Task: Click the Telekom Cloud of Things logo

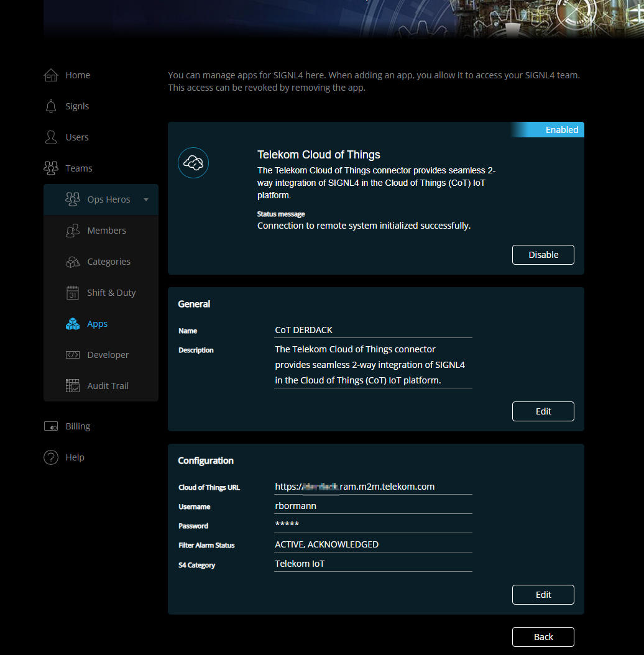Action: coord(193,163)
